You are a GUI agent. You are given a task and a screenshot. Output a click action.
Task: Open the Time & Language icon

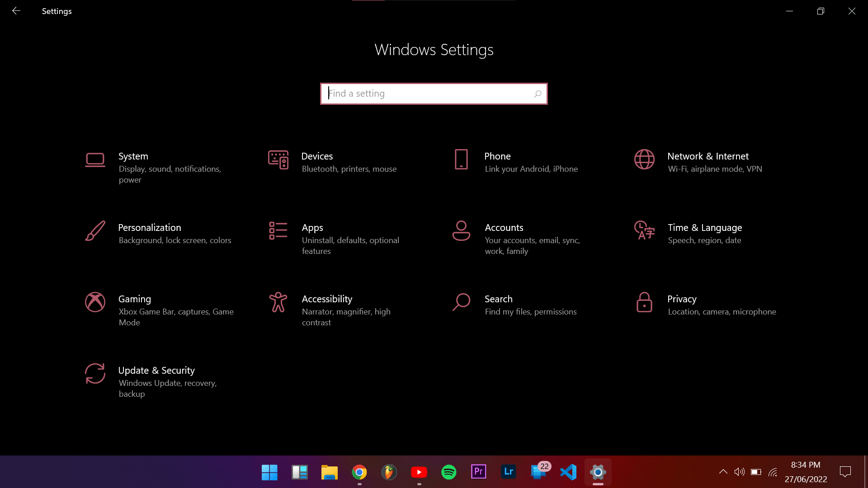pyautogui.click(x=644, y=230)
